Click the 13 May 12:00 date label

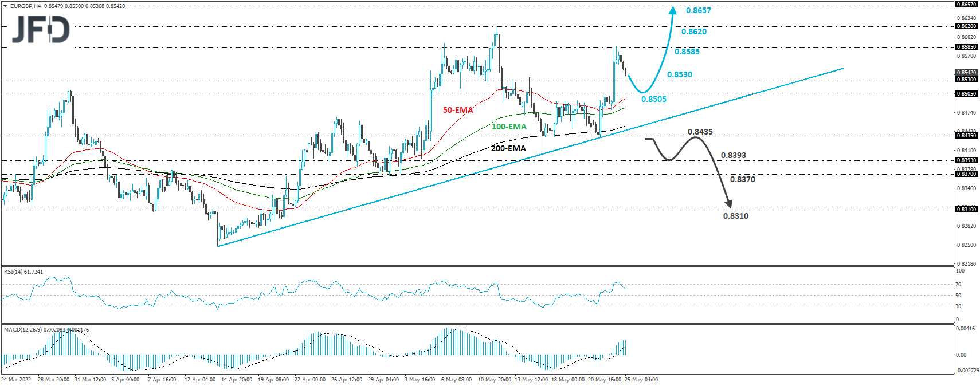click(x=531, y=380)
